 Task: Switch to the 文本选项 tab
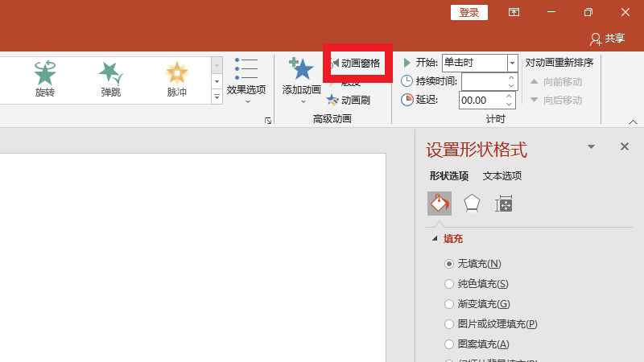click(502, 176)
